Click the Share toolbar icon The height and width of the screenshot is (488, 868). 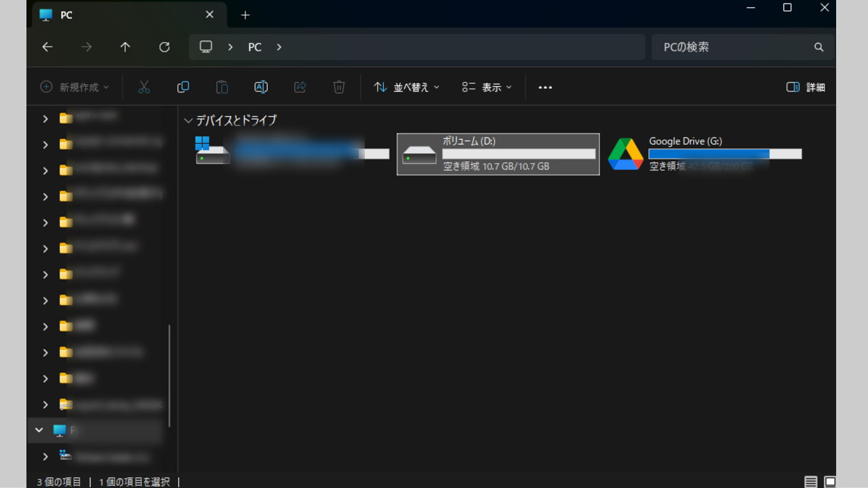[x=300, y=87]
